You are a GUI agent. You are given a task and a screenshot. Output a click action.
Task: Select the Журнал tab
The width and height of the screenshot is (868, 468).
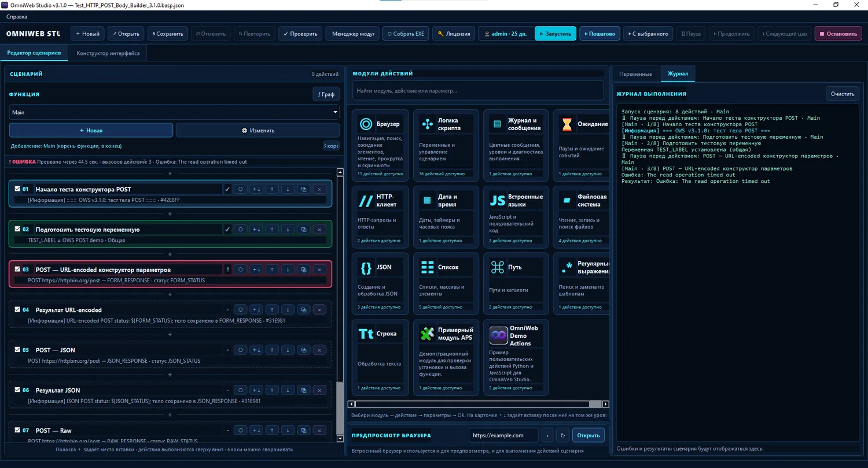(678, 74)
